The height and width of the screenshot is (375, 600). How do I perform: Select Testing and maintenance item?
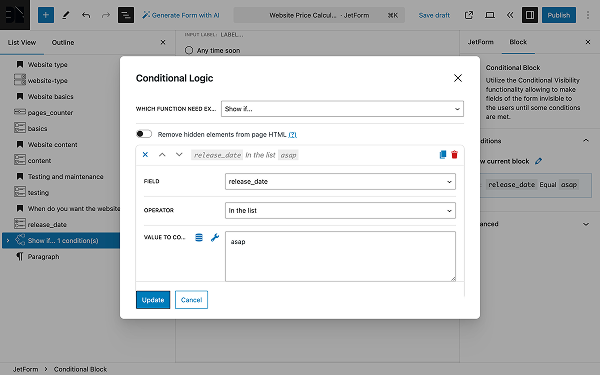(x=65, y=177)
